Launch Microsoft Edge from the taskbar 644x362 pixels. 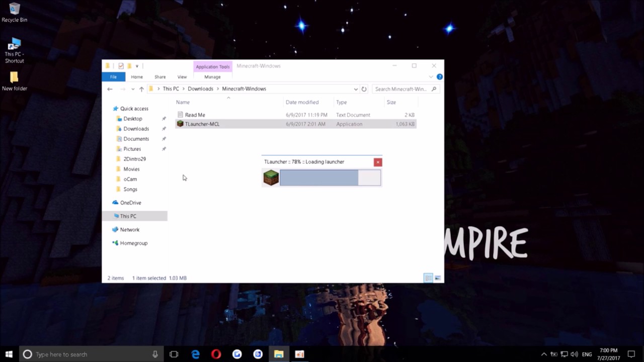pos(195,354)
